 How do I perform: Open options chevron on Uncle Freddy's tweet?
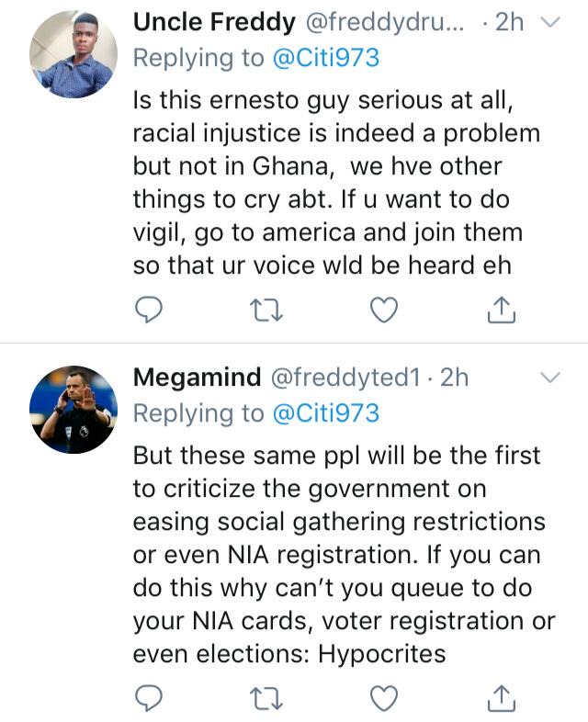coord(551,23)
